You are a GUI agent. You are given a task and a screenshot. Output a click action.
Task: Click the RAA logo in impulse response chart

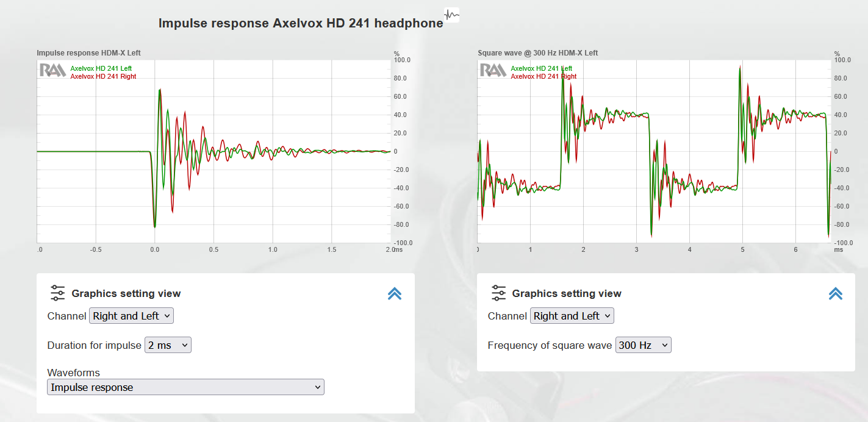(x=52, y=70)
